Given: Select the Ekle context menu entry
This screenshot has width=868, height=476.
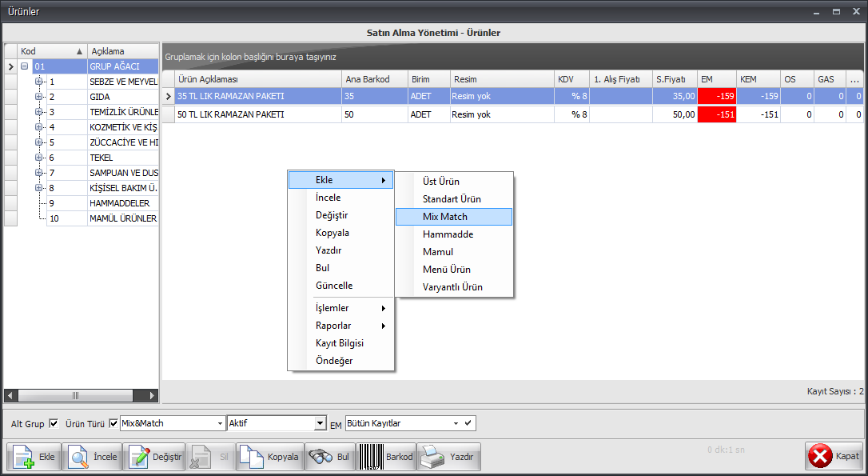Looking at the screenshot, I should point(341,180).
